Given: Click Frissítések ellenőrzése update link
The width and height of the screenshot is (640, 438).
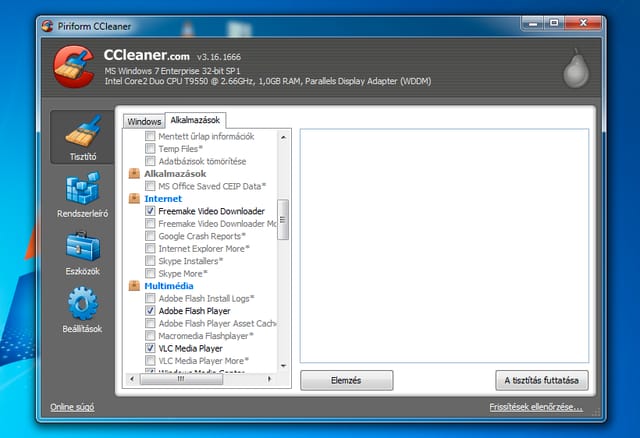Looking at the screenshot, I should click(536, 407).
